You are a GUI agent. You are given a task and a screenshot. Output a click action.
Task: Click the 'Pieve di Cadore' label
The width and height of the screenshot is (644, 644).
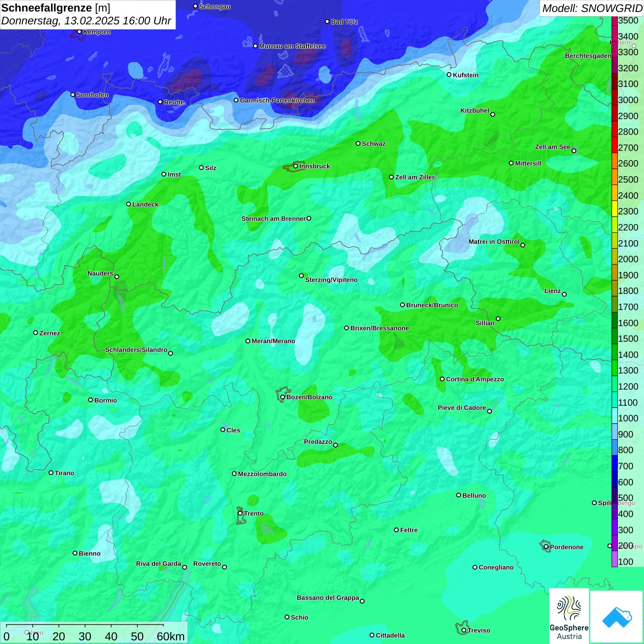462,408
